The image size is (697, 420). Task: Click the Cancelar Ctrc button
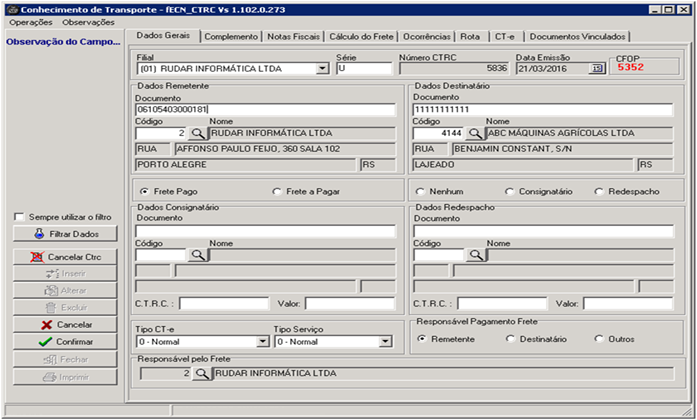point(65,257)
